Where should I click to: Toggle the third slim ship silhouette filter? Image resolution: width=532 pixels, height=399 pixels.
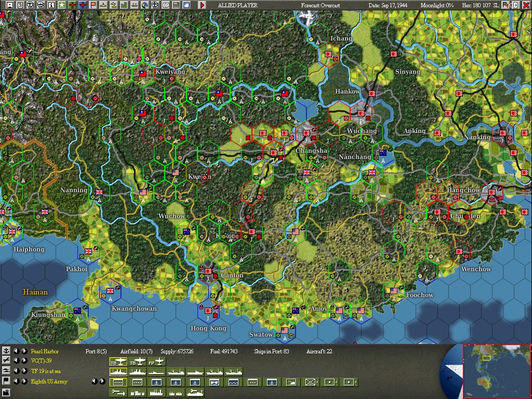pos(156,372)
